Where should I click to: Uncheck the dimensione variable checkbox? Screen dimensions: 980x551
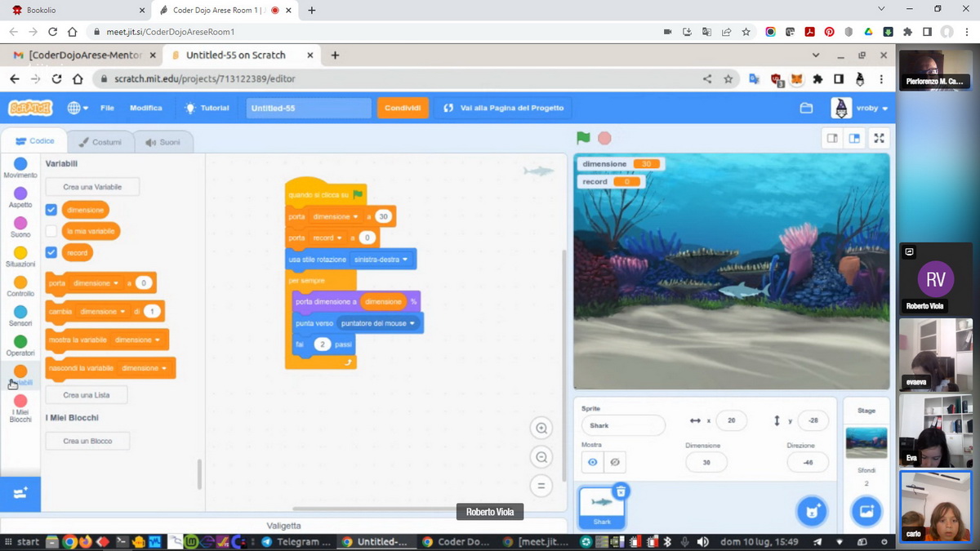tap(51, 210)
